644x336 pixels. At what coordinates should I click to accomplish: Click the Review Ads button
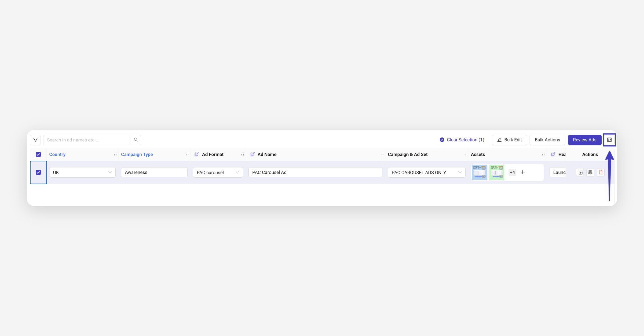click(585, 140)
